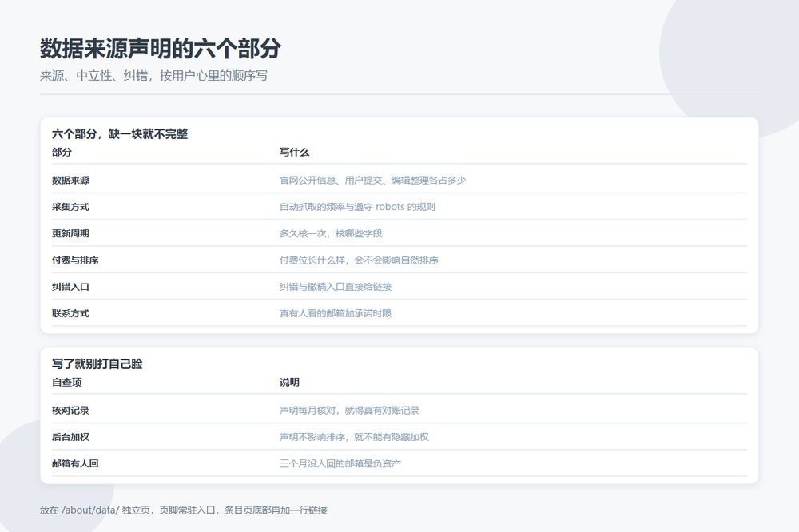Select the row label 数据来源

point(70,180)
